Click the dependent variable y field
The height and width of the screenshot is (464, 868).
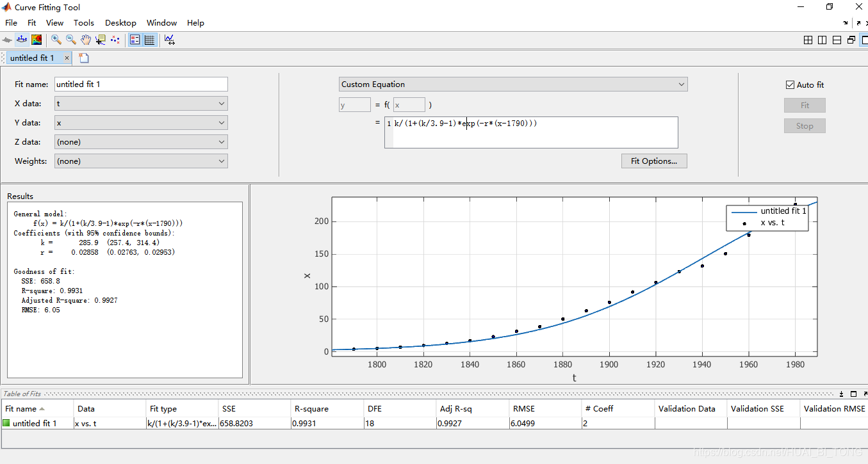pyautogui.click(x=355, y=105)
